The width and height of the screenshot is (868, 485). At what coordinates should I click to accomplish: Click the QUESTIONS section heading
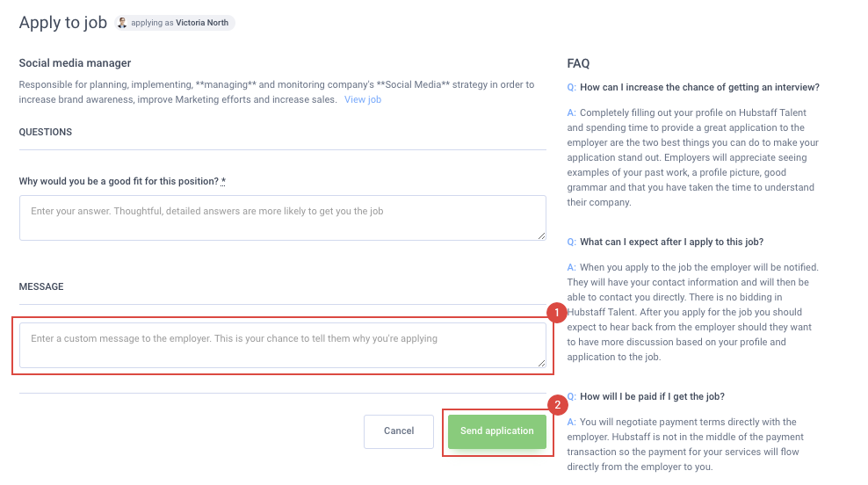click(x=46, y=133)
